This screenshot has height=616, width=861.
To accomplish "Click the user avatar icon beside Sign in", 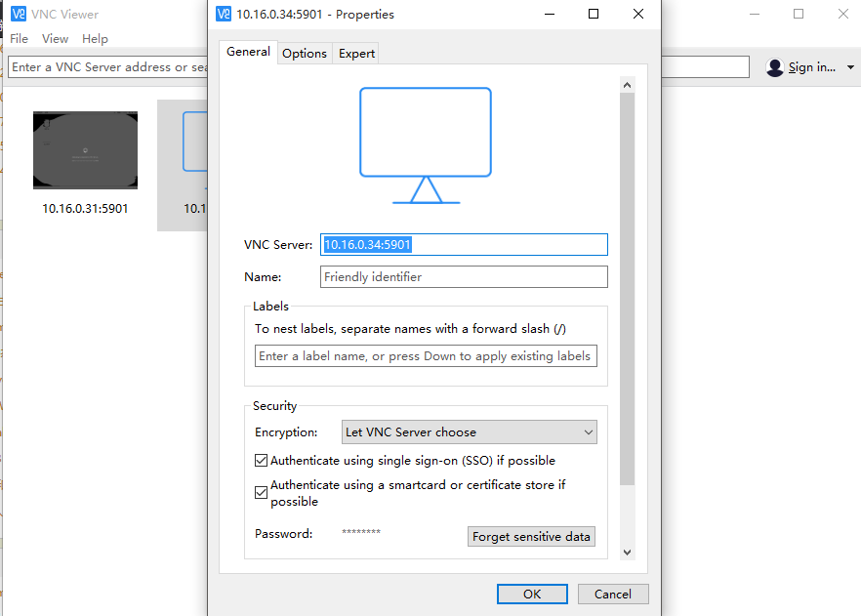I will click(775, 67).
